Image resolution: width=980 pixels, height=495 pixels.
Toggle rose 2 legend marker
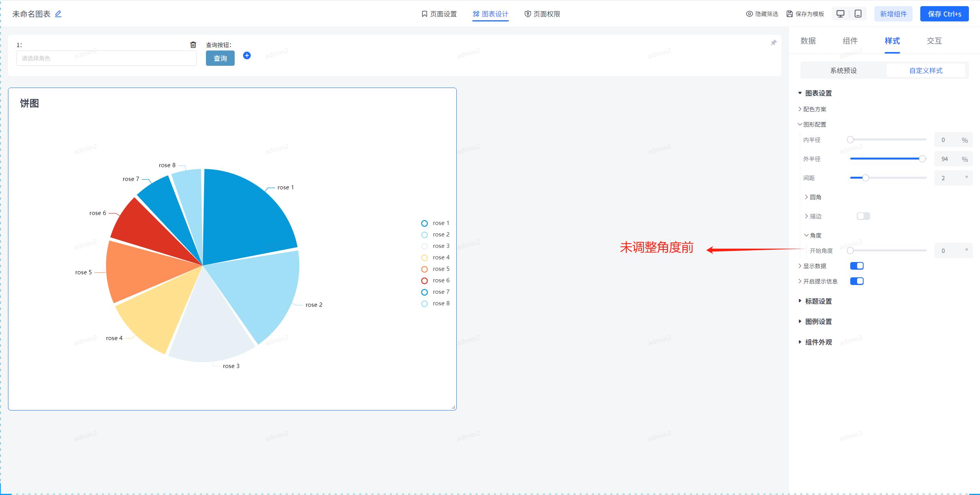[x=424, y=235]
